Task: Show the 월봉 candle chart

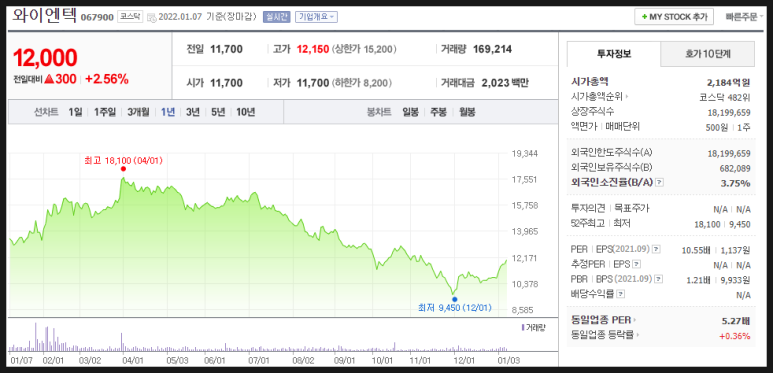Action: point(467,112)
